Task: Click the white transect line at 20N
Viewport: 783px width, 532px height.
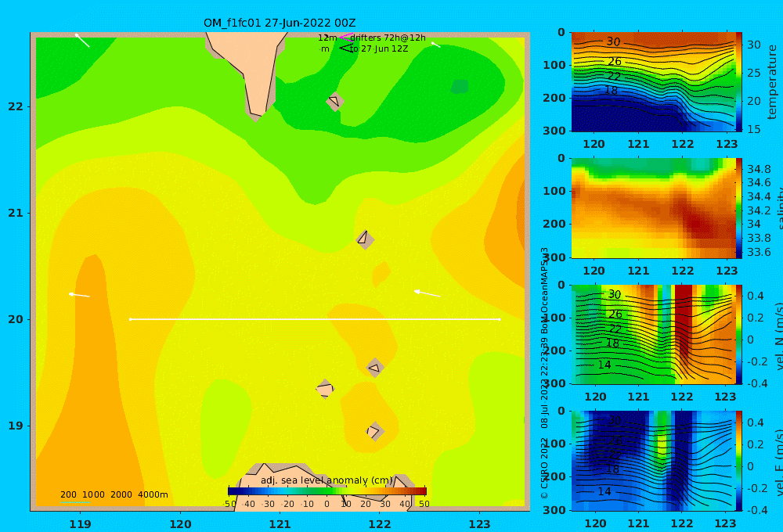Action: click(x=315, y=319)
